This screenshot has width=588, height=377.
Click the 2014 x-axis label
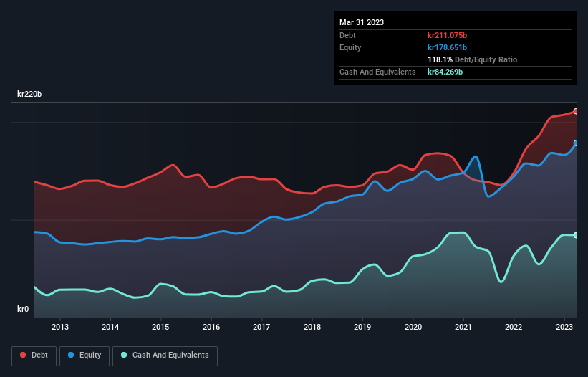tap(110, 327)
